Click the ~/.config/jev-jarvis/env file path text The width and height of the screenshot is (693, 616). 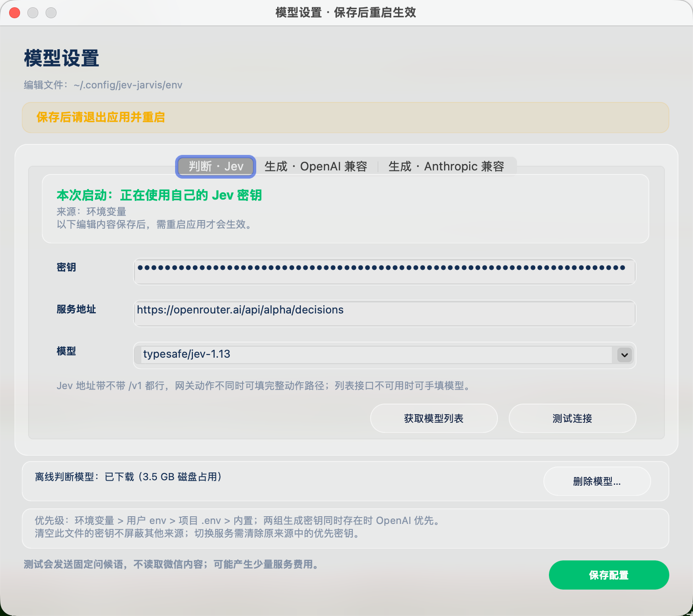[128, 85]
